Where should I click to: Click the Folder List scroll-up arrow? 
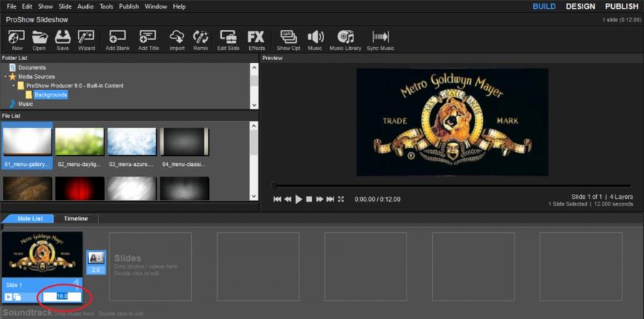click(254, 69)
